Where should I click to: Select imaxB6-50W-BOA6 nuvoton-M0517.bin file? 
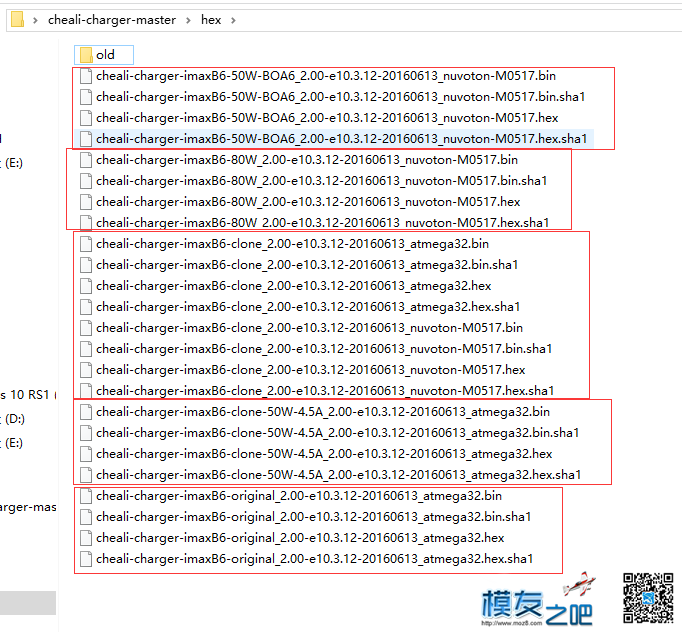pyautogui.click(x=318, y=76)
